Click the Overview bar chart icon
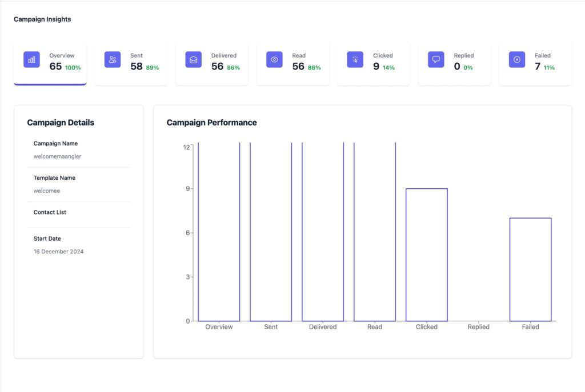The image size is (585, 392). [x=31, y=59]
